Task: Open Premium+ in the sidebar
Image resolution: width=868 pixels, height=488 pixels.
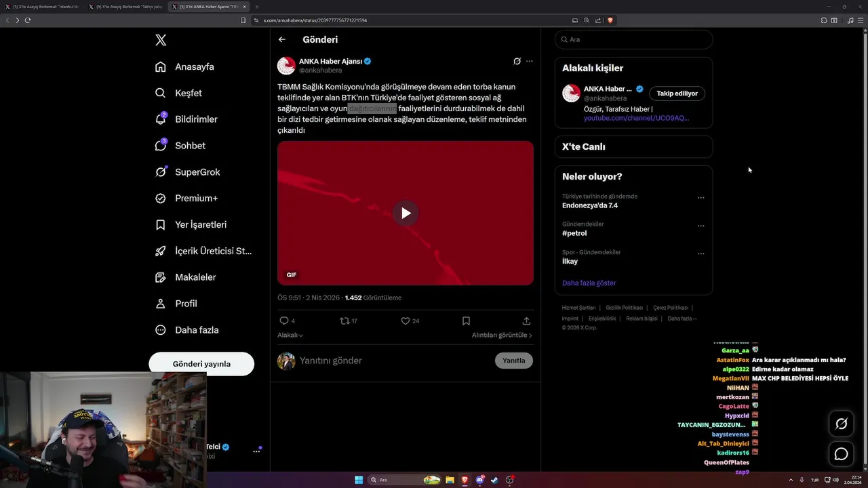Action: 186,199
